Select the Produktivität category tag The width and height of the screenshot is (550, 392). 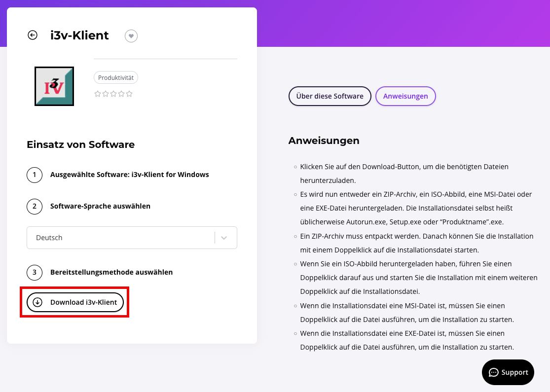[x=116, y=77]
